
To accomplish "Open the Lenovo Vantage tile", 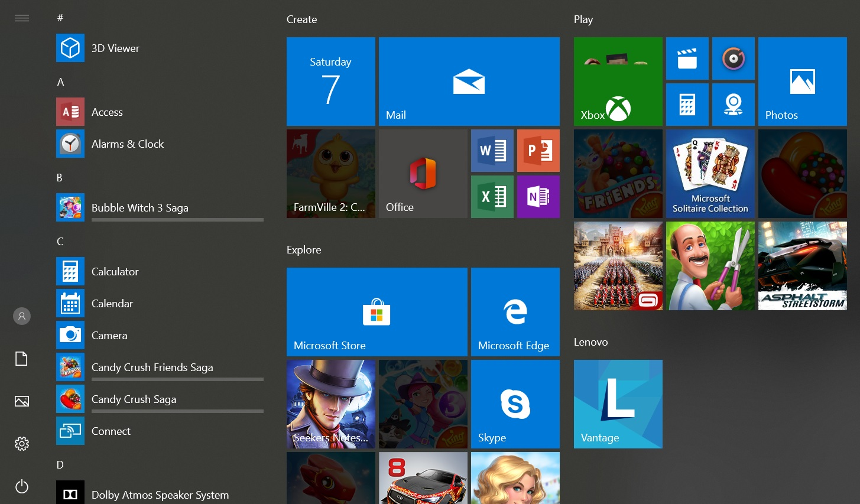I will point(618,404).
